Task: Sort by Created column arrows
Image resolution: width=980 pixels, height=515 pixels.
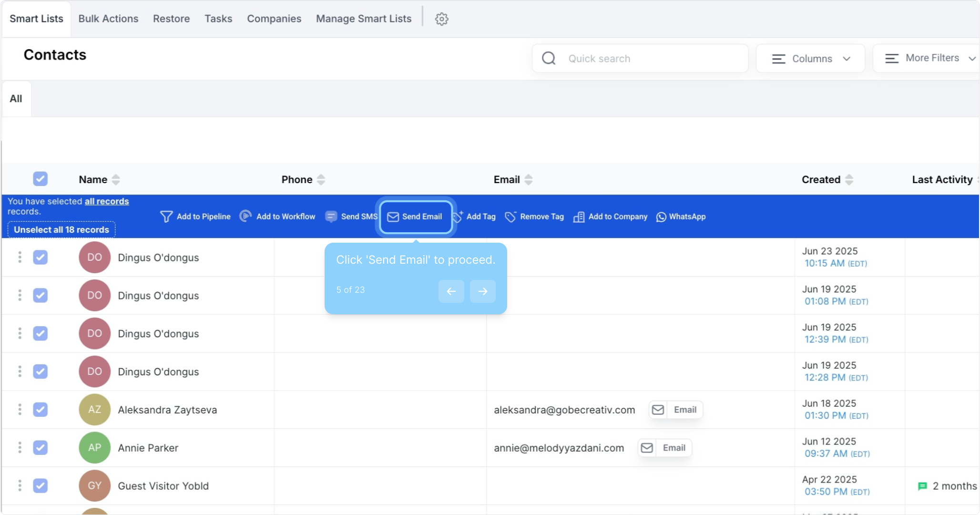Action: coord(849,180)
